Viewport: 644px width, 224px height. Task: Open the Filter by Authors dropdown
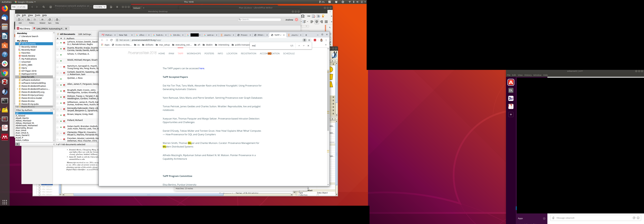tap(34, 110)
